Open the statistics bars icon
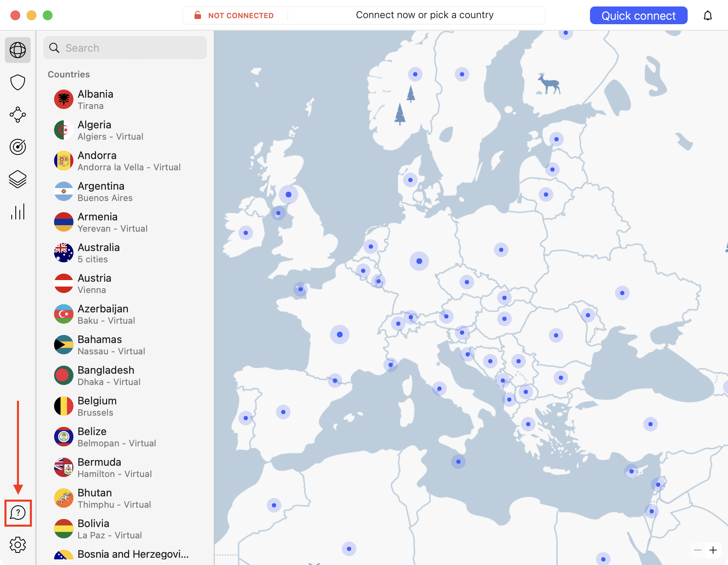Viewport: 728px width, 565px height. tap(18, 211)
